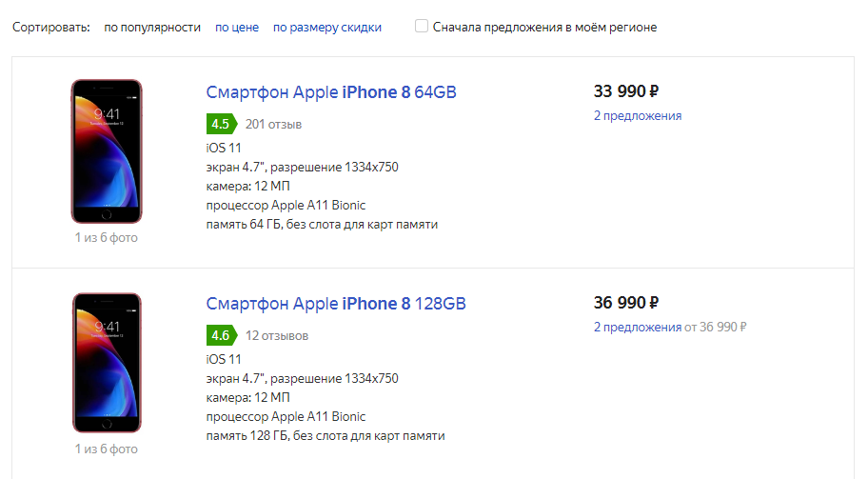
Task: Sort listings by price
Action: click(237, 28)
